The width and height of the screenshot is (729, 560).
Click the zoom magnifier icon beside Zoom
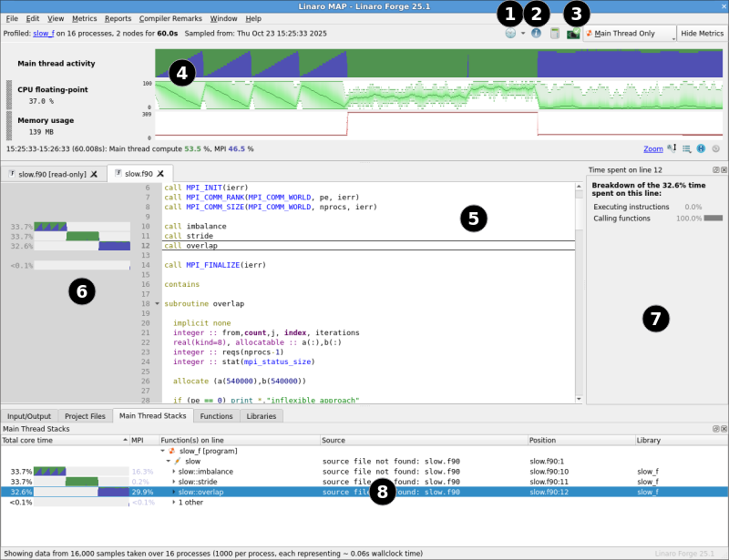point(672,148)
